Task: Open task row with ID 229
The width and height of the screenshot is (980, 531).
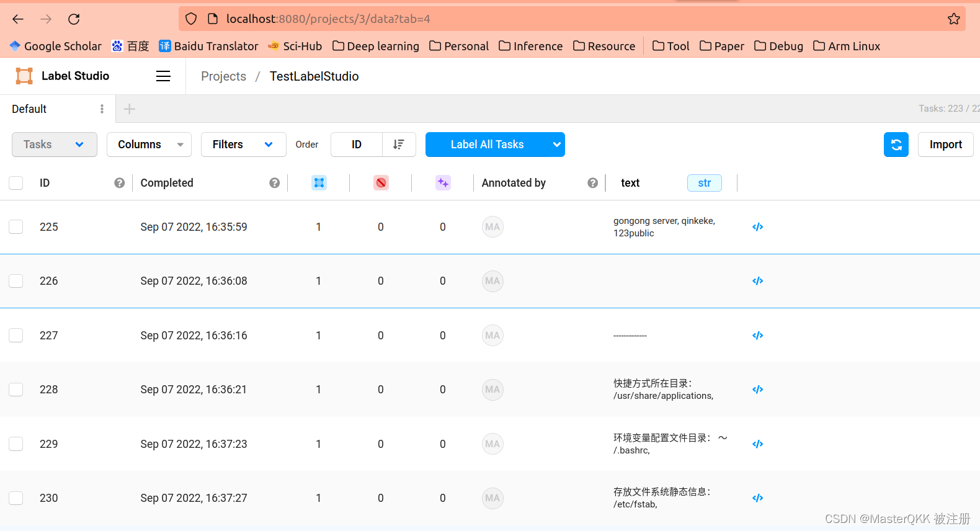Action: tap(490, 444)
